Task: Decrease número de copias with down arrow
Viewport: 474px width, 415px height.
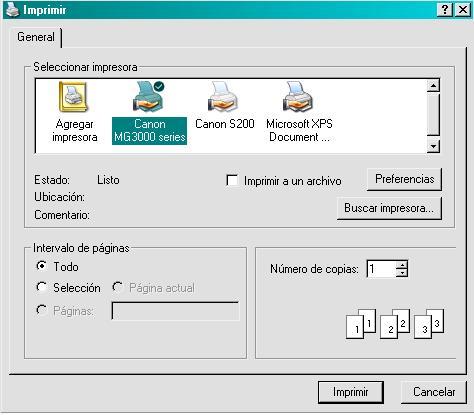Action: [x=402, y=273]
